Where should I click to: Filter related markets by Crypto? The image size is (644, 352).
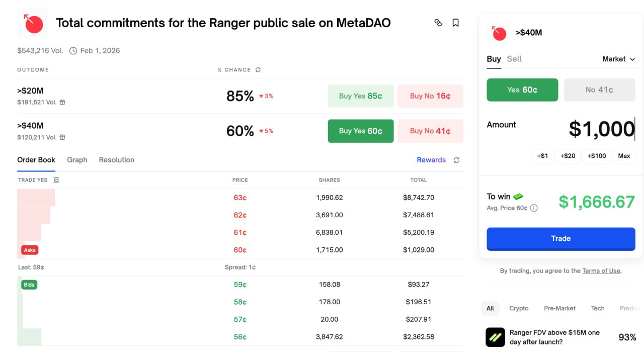coord(519,308)
